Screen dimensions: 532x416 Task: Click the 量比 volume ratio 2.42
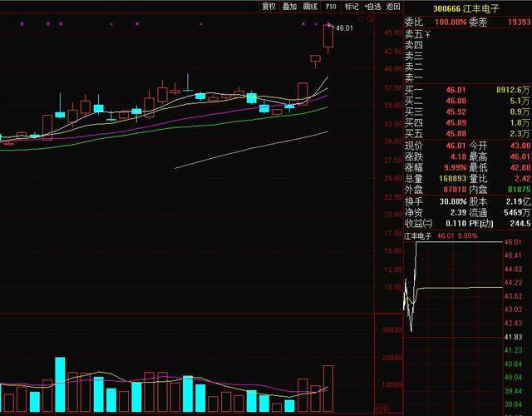pos(522,179)
